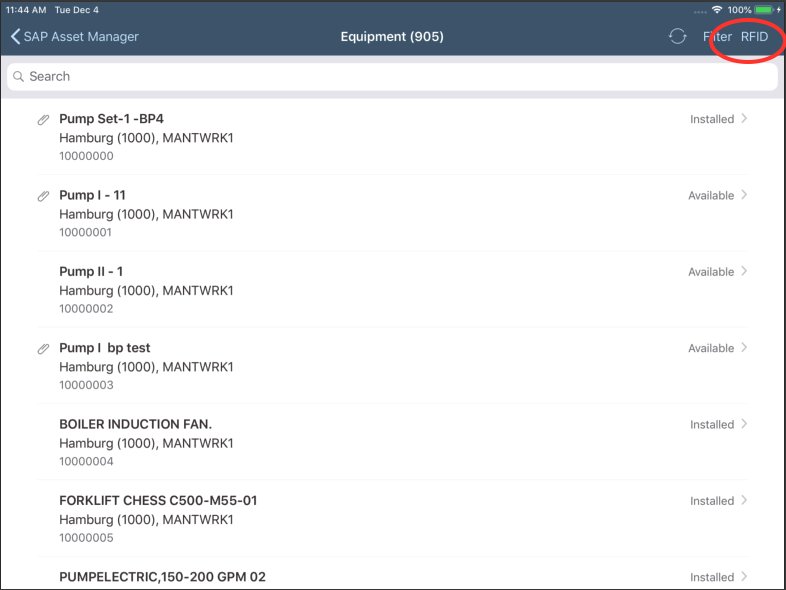
Task: Click Available status of Pump I bp test
Action: tap(711, 348)
